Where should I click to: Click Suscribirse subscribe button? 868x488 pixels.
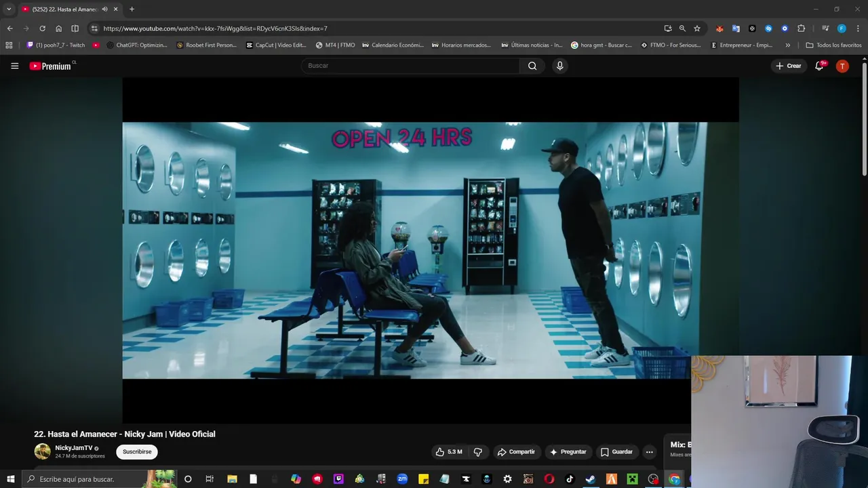[x=137, y=452]
